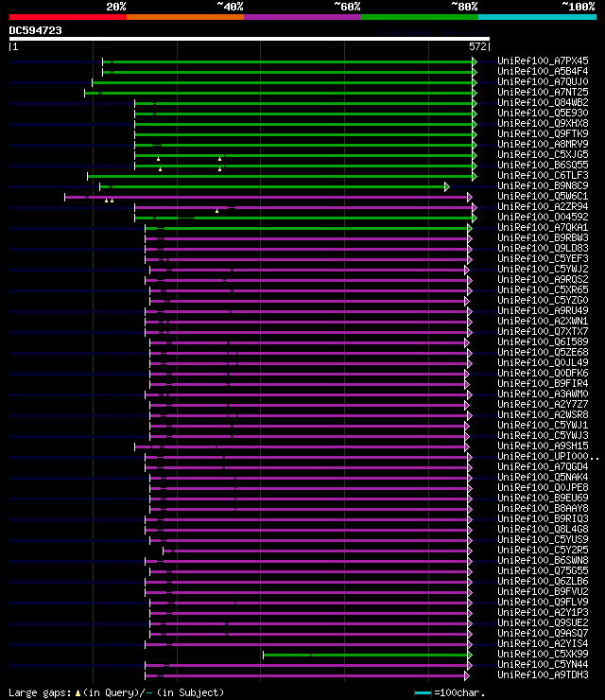
Task: Click the white start tick of A7NT25 alignment
Action: point(85,93)
